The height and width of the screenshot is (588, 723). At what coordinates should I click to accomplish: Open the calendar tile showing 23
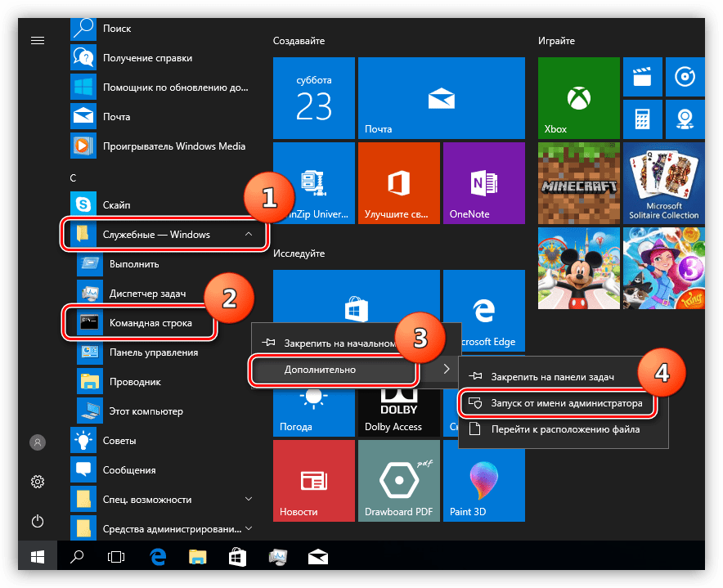(314, 97)
